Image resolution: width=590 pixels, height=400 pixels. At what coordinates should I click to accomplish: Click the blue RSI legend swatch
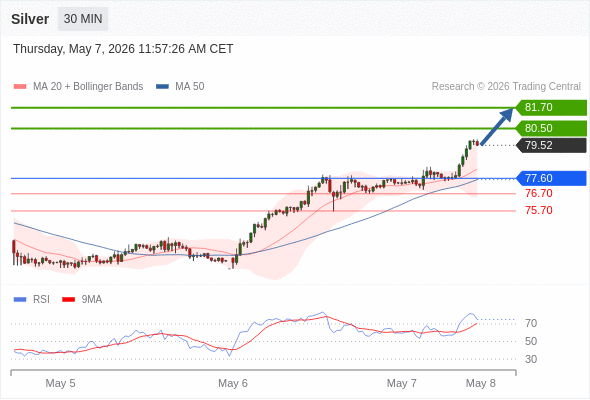(20, 300)
